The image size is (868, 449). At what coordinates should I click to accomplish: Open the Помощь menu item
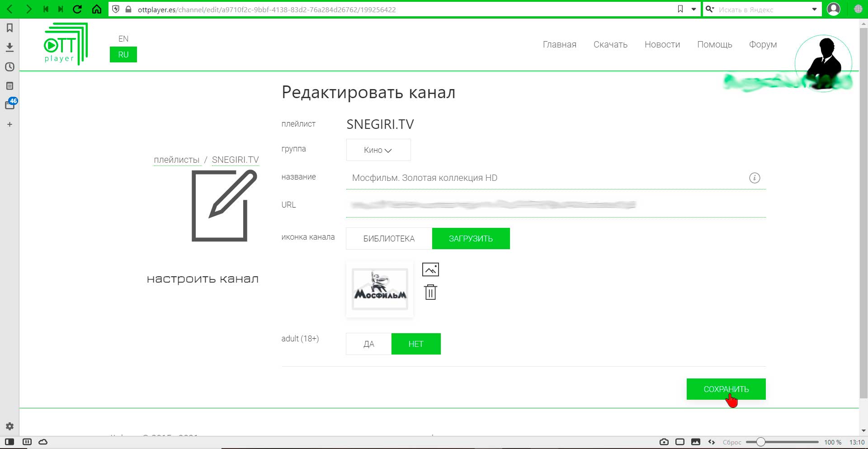coord(714,44)
